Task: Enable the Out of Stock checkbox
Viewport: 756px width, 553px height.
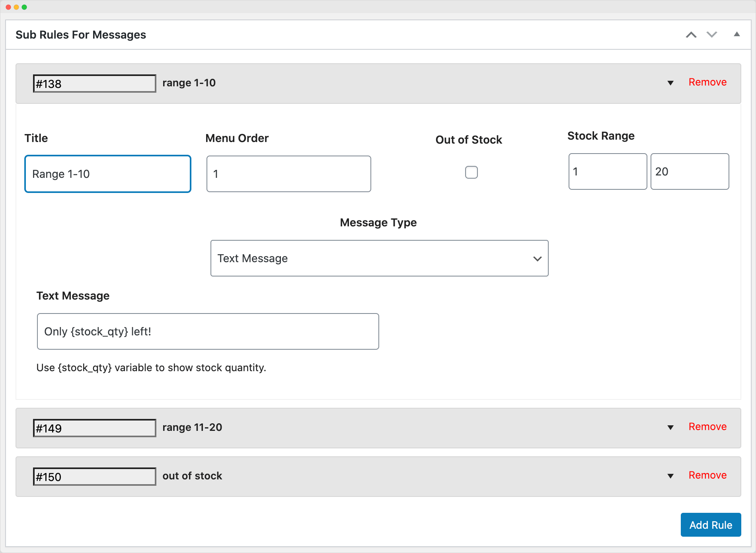Action: (471, 172)
